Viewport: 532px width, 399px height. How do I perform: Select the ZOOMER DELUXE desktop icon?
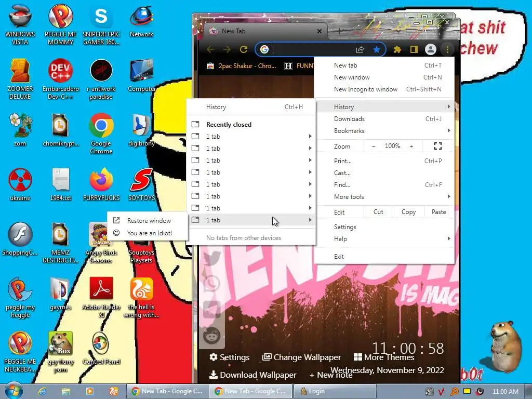coord(20,79)
